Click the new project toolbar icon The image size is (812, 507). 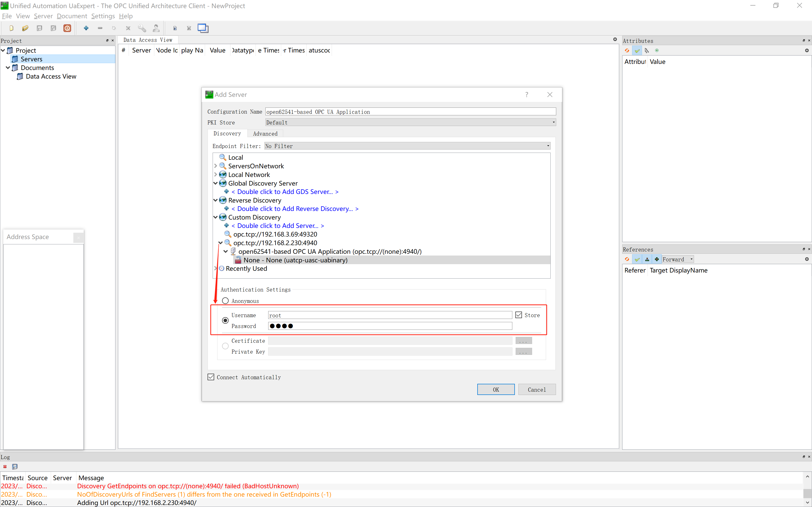click(x=11, y=28)
